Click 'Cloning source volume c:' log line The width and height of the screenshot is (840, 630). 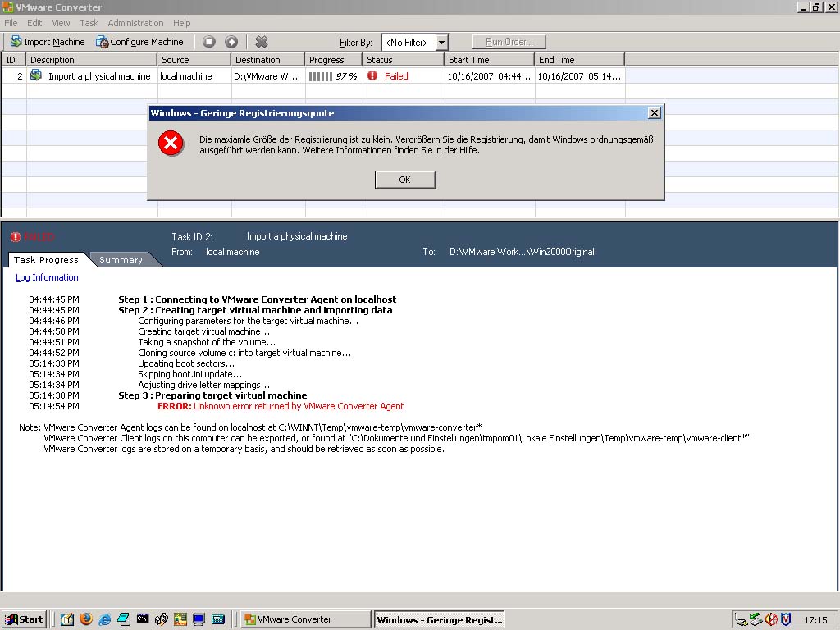[244, 353]
